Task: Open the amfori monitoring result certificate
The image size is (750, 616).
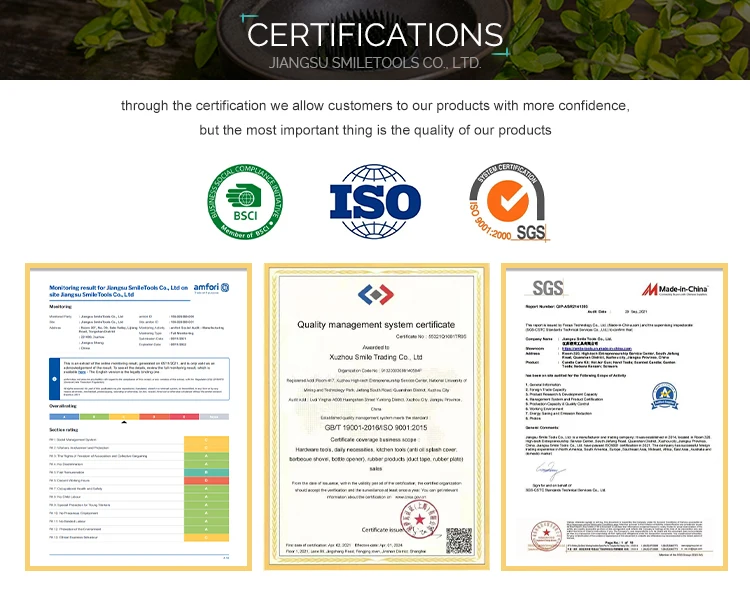Action: point(138,417)
